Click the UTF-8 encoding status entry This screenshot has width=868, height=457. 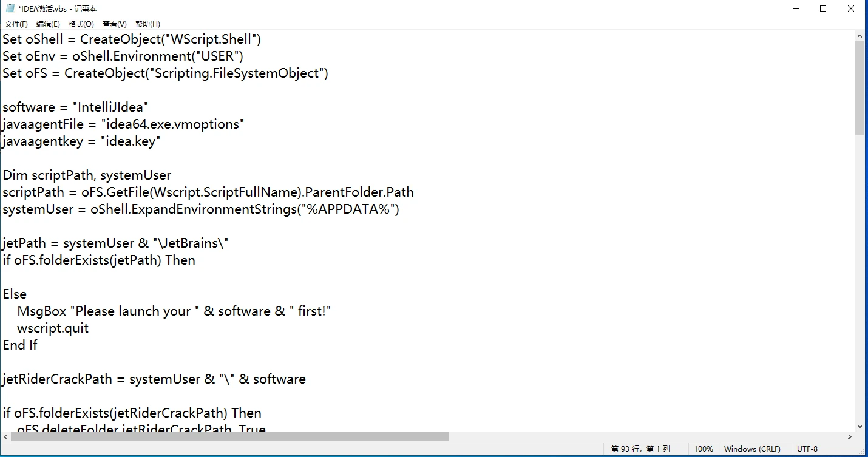[807, 449]
